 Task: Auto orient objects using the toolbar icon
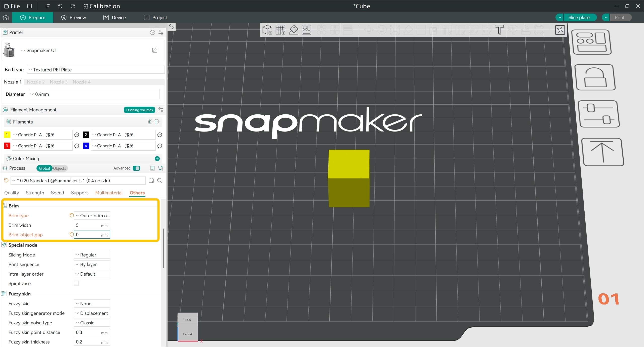(x=293, y=30)
